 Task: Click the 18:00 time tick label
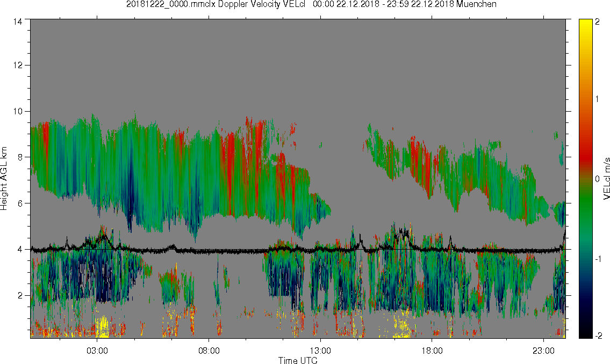pyautogui.click(x=432, y=351)
